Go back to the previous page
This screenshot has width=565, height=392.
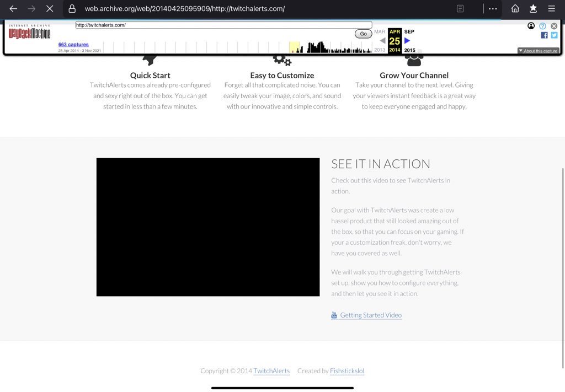[13, 9]
